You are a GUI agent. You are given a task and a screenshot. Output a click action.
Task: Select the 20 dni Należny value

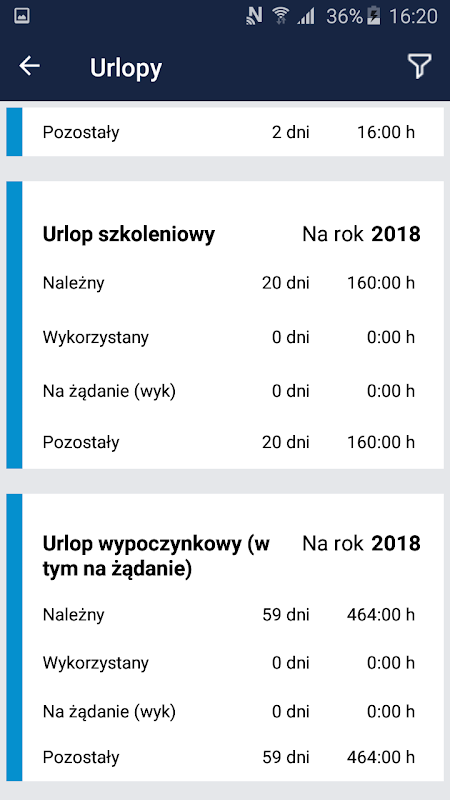click(286, 283)
